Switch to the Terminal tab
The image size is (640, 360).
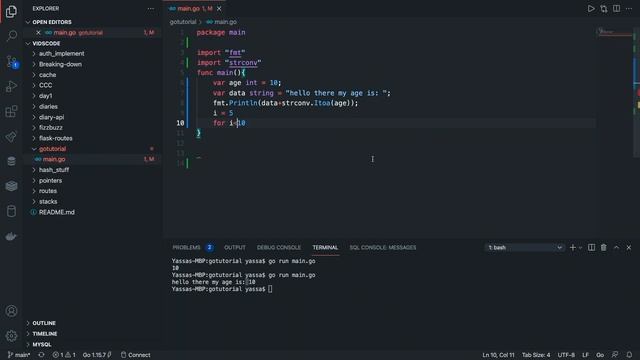click(x=325, y=247)
